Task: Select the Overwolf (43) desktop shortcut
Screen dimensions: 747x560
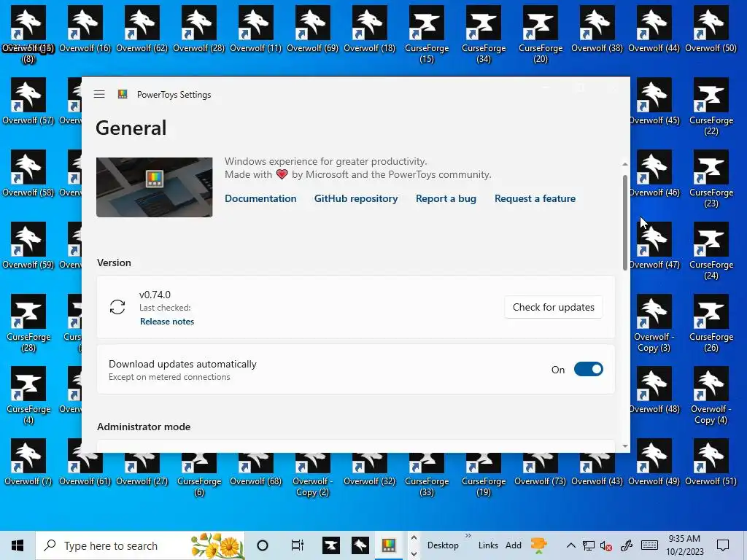Action: click(597, 469)
